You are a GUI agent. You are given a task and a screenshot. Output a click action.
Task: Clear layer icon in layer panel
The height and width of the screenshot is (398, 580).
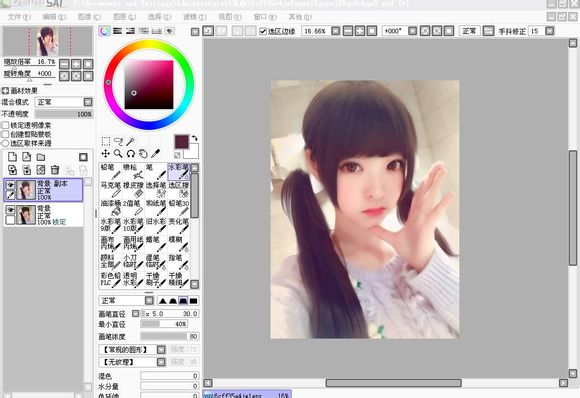[41, 170]
